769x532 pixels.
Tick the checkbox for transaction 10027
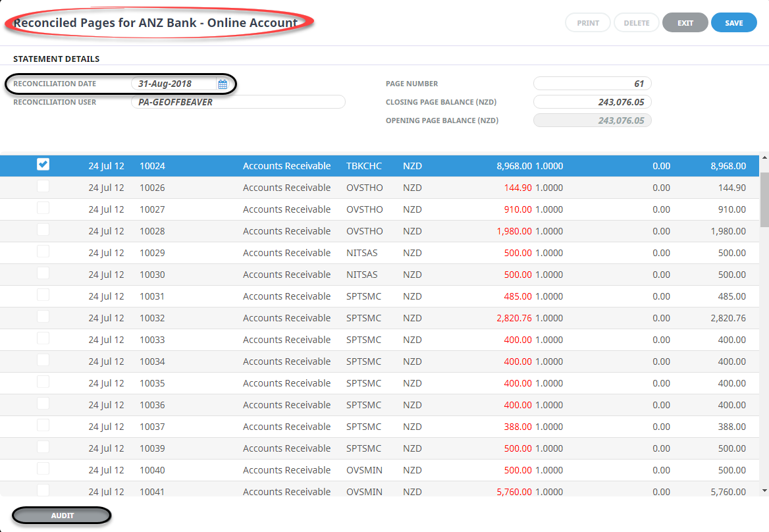click(43, 208)
